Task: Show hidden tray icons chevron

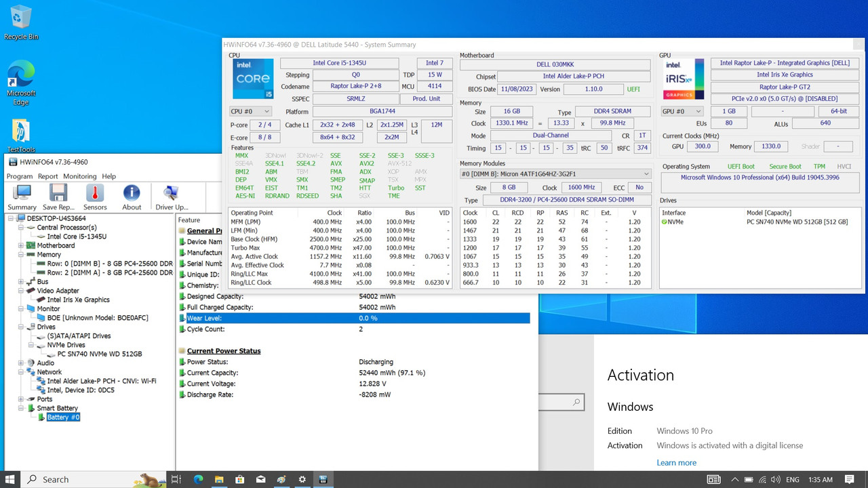Action: (735, 480)
